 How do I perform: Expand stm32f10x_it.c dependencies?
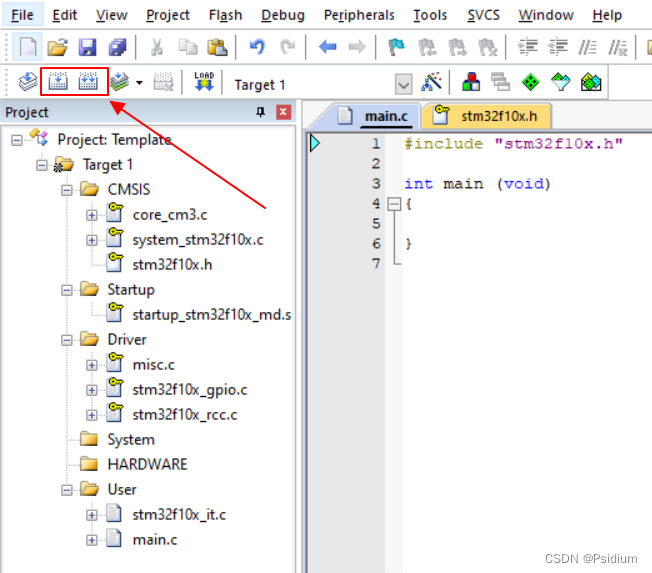[91, 515]
